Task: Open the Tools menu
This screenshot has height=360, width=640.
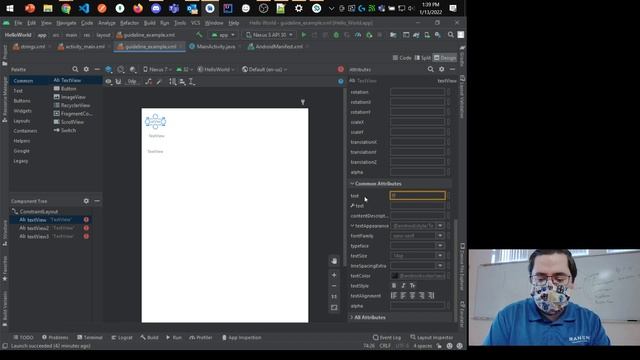Action: pos(180,23)
